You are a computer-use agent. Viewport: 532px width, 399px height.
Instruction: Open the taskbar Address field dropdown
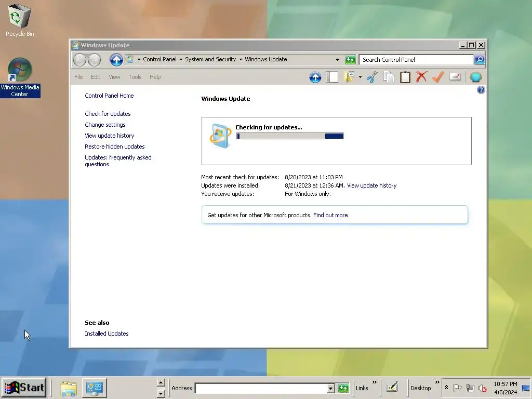331,389
